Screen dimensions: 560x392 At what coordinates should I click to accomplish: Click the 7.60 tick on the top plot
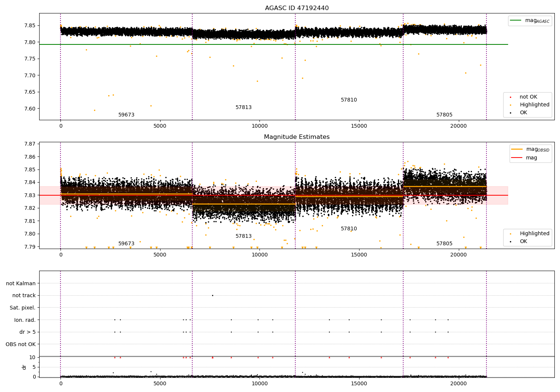click(x=30, y=109)
